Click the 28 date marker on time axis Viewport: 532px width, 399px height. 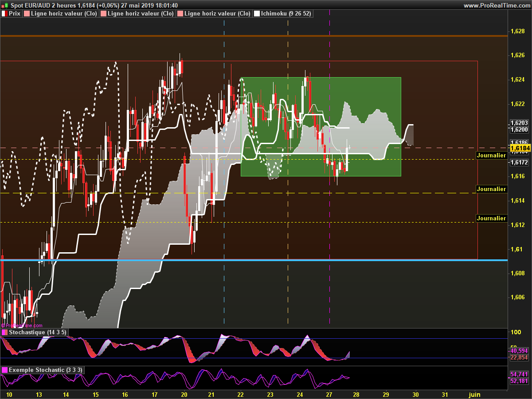coord(356,394)
